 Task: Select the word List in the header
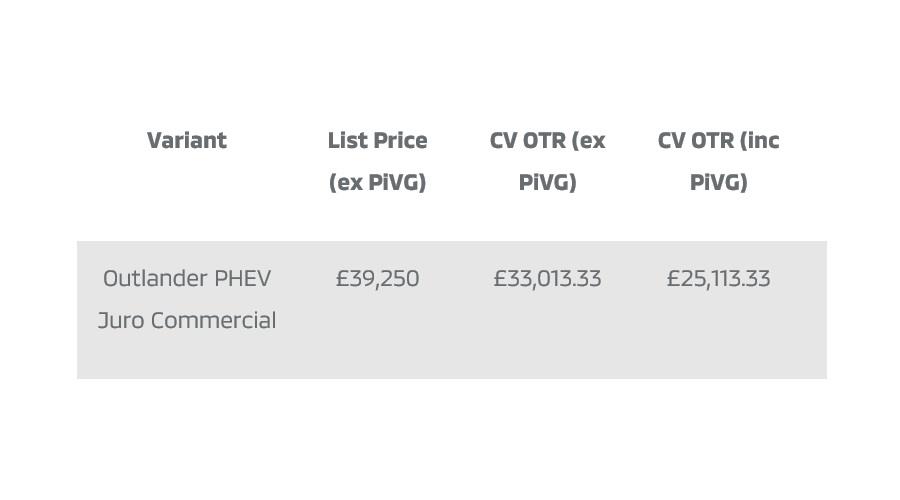(x=346, y=140)
